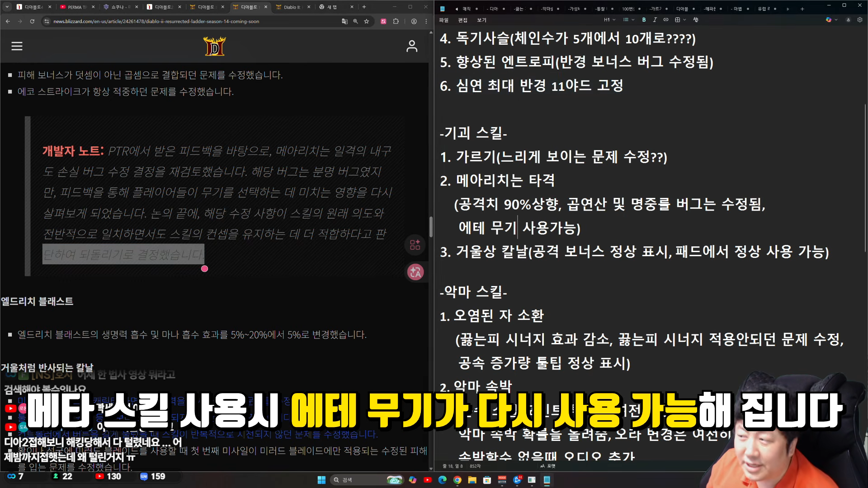The height and width of the screenshot is (488, 868).
Task: Open the Notepad account icon
Action: 848,20
